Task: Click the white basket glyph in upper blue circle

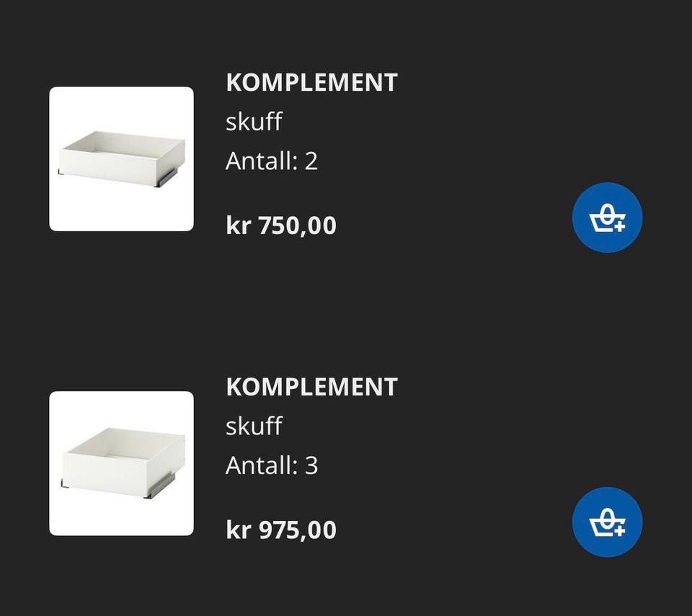Action: pos(607,218)
